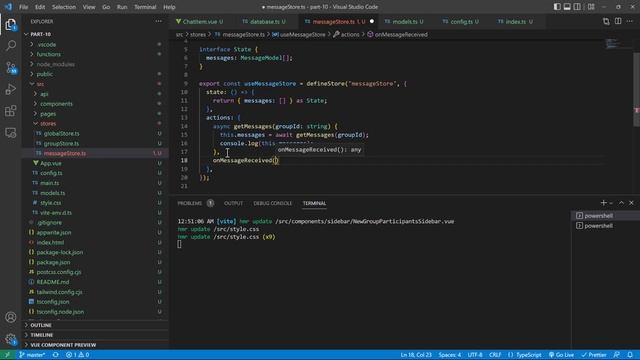Screen dimensions: 640x360
Task: Open editor more actions ellipsis
Action: [x=630, y=21]
